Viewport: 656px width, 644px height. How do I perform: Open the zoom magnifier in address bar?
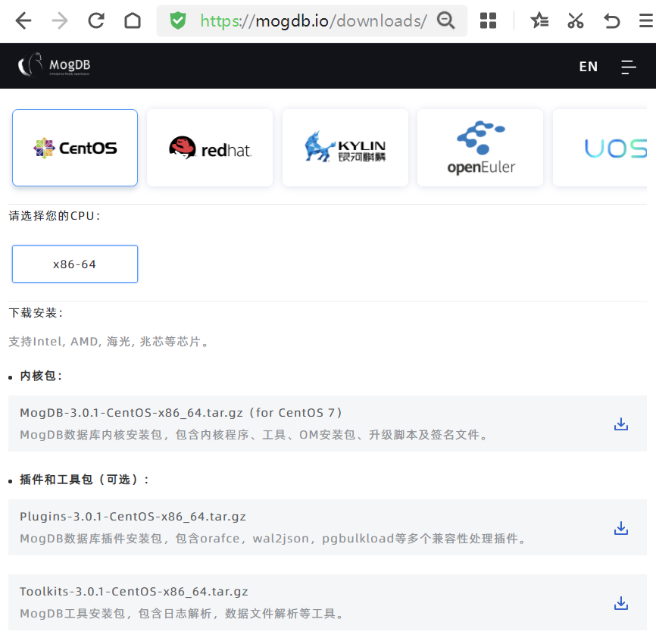click(446, 20)
